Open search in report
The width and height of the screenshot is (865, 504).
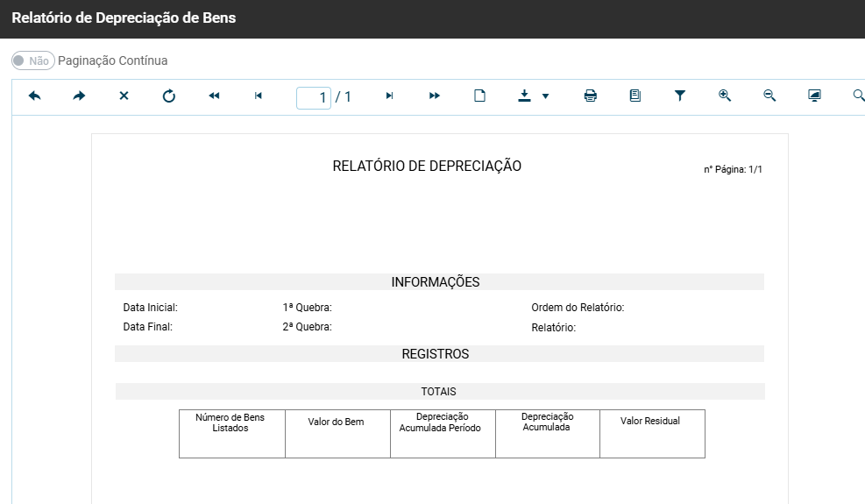click(x=858, y=96)
